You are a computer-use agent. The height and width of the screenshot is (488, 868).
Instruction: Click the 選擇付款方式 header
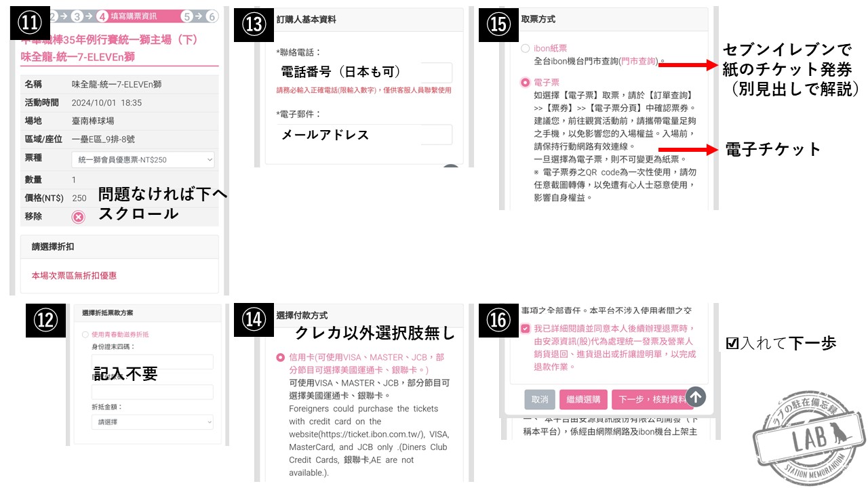coord(302,316)
